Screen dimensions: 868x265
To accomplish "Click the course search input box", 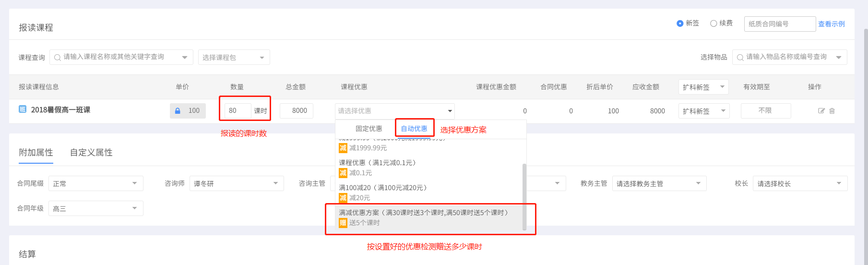I will pos(121,57).
